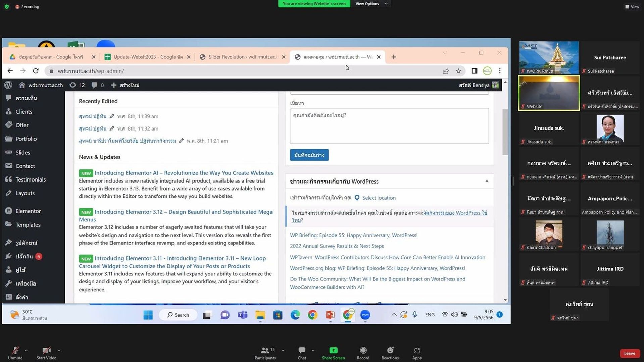
Task: Show hidden tray icons chevron
Action: point(394,315)
